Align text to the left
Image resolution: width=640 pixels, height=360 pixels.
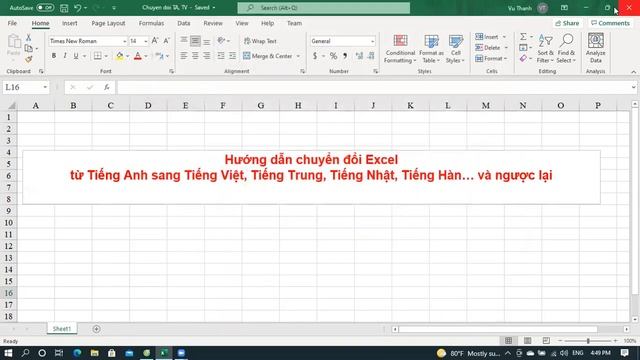click(x=184, y=56)
